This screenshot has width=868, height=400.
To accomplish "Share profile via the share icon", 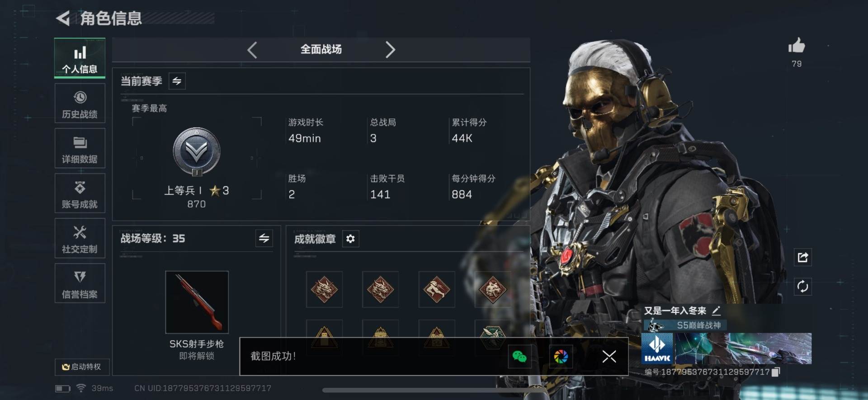I will [803, 257].
